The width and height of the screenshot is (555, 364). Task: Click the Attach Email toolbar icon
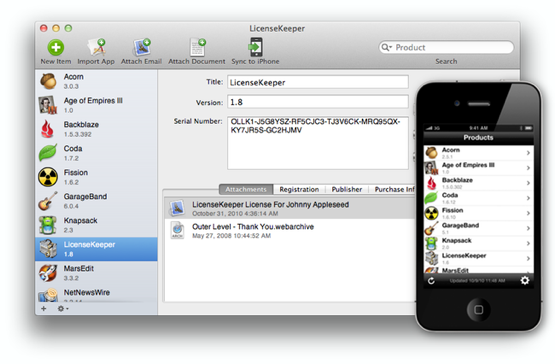click(x=142, y=47)
